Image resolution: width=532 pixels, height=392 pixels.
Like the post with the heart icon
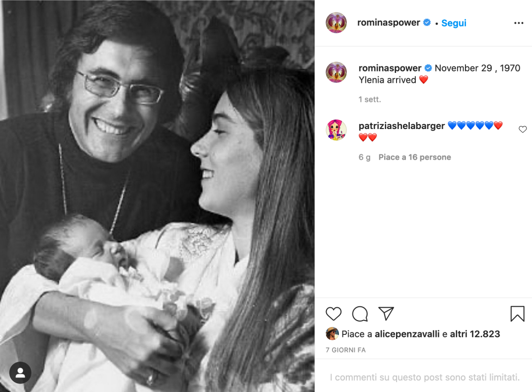tap(333, 314)
